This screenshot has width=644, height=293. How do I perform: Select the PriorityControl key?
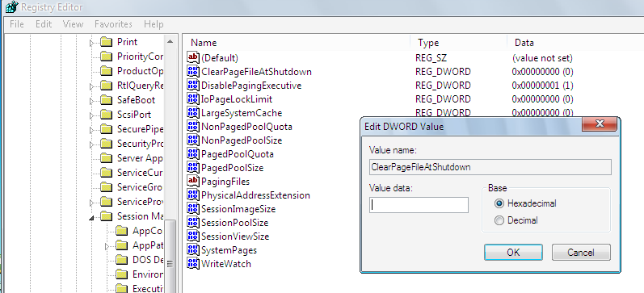(140, 57)
